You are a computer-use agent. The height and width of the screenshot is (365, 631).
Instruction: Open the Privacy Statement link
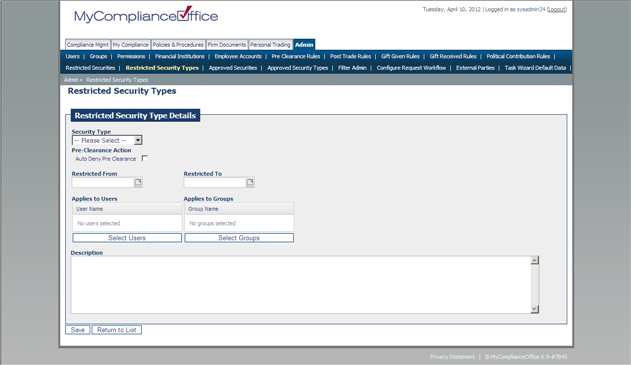click(452, 357)
